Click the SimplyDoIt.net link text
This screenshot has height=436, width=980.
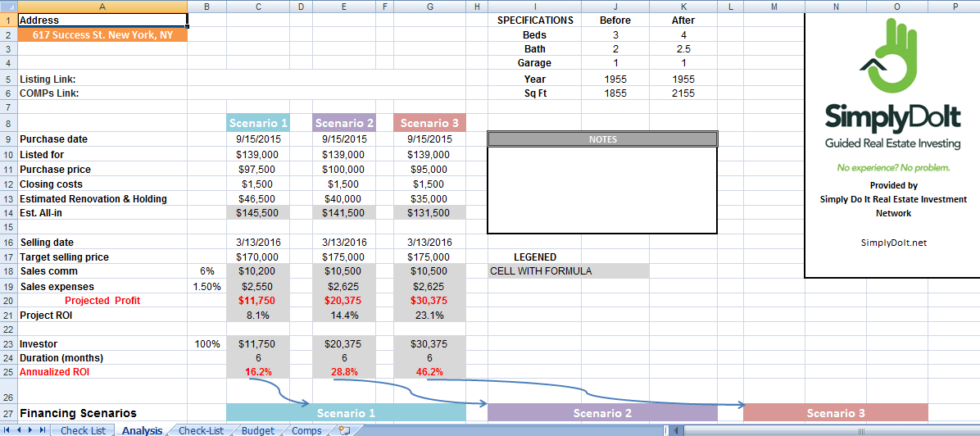click(x=894, y=243)
